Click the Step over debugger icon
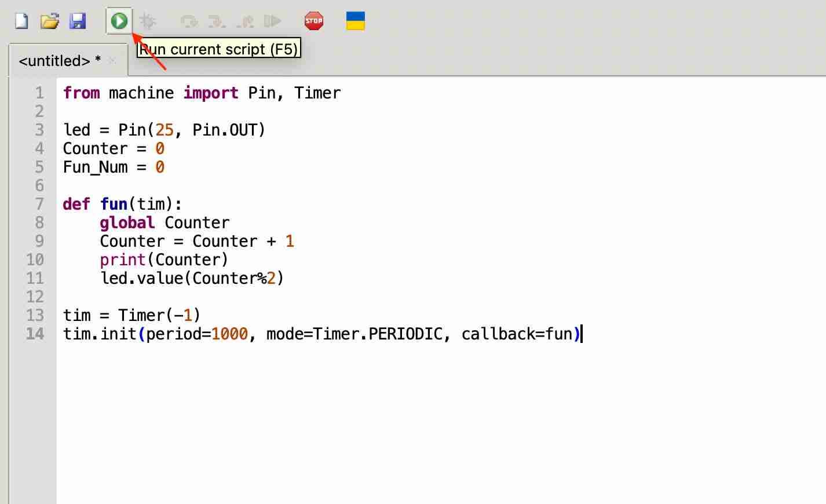The height and width of the screenshot is (504, 826). pos(188,22)
